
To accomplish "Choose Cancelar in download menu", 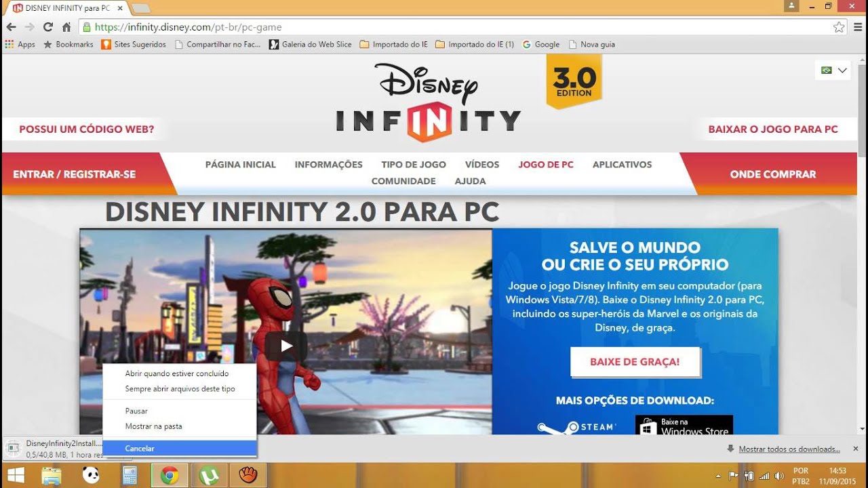I will 180,449.
